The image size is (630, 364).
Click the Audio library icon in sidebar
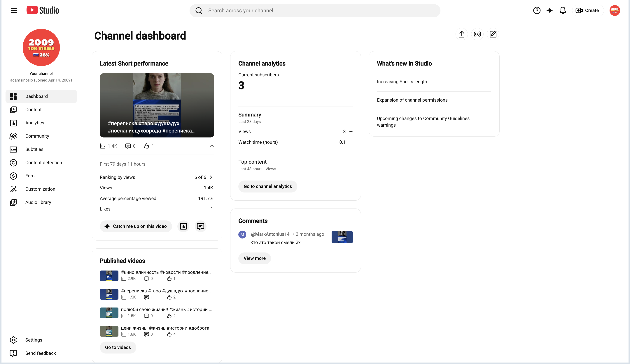coord(13,202)
